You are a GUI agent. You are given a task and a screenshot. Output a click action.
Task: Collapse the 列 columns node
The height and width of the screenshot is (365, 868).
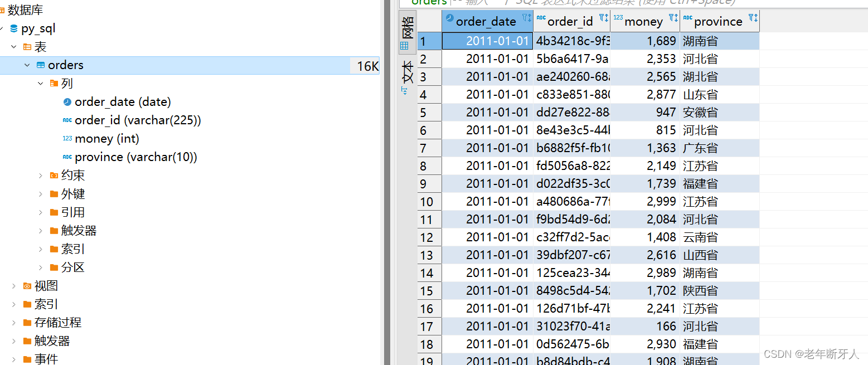(x=40, y=84)
